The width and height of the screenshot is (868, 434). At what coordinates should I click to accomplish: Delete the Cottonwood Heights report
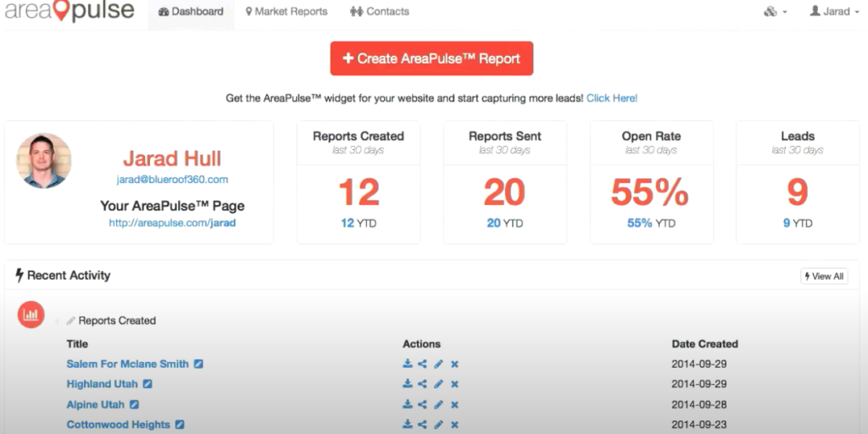(454, 424)
